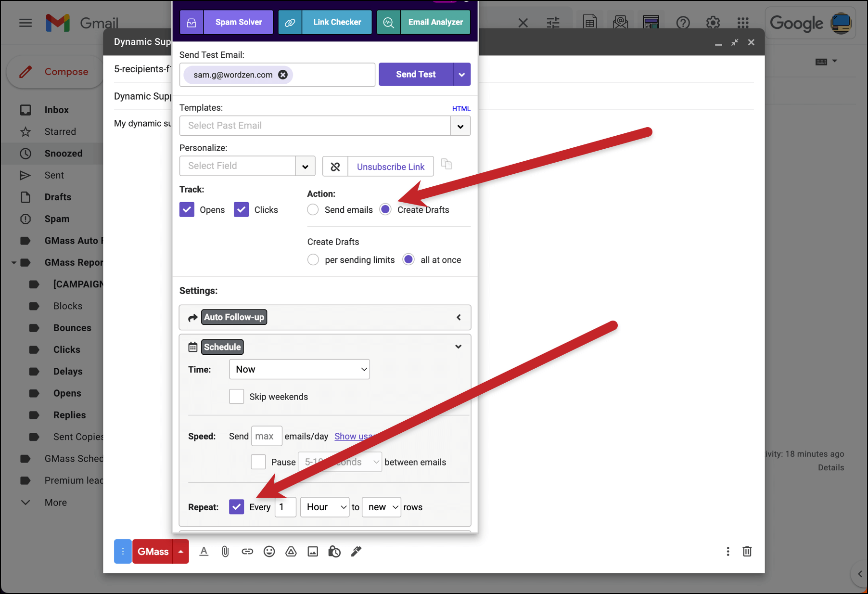Click the broken-link unsubscribe icon
The image size is (868, 594).
click(x=335, y=167)
